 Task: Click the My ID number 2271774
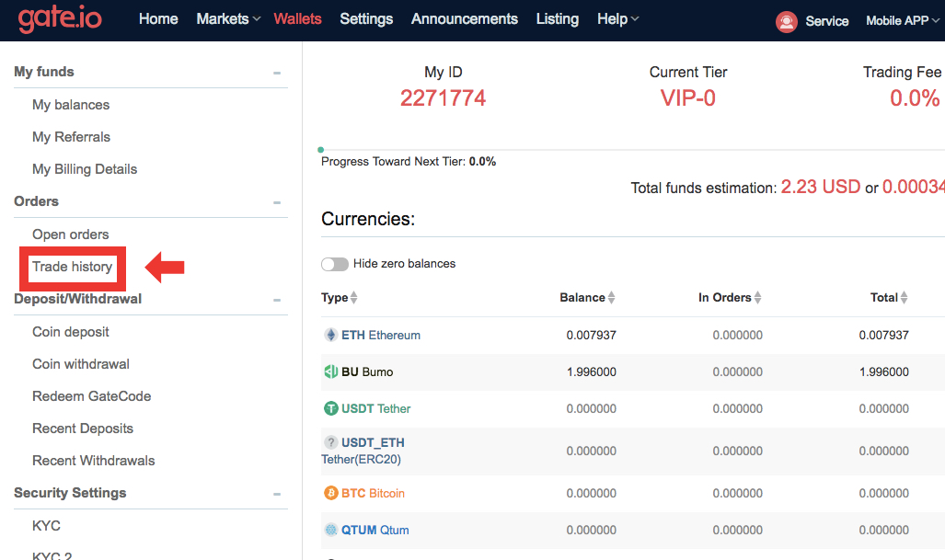point(443,98)
